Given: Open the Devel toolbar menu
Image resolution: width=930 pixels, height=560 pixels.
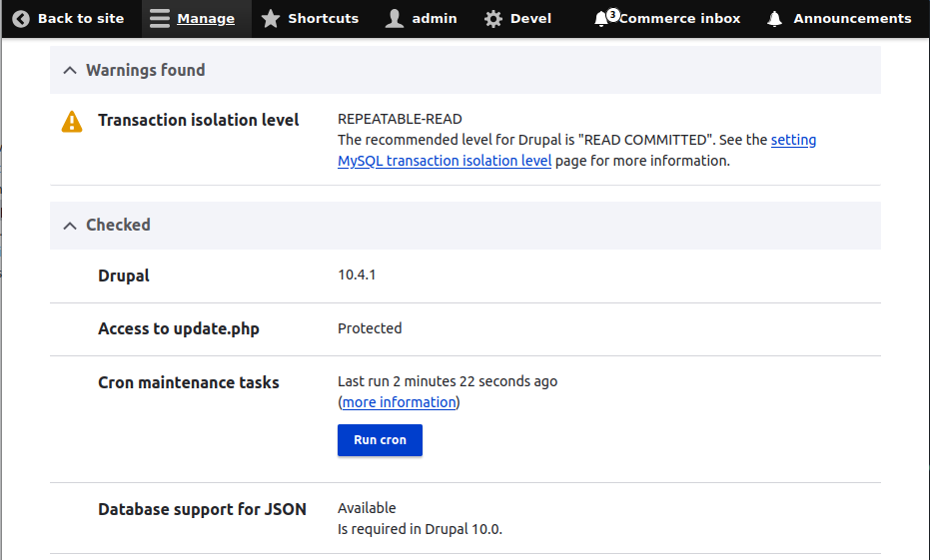Looking at the screenshot, I should coord(517,19).
